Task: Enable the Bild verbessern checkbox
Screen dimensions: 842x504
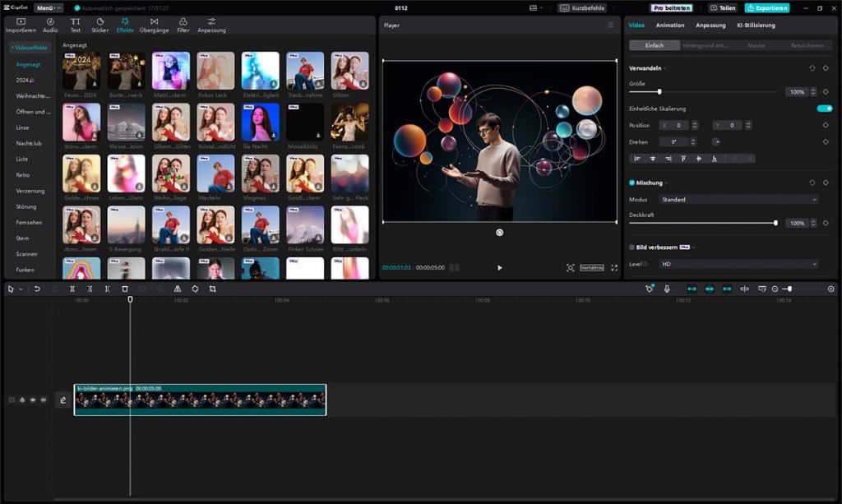Action: 631,247
